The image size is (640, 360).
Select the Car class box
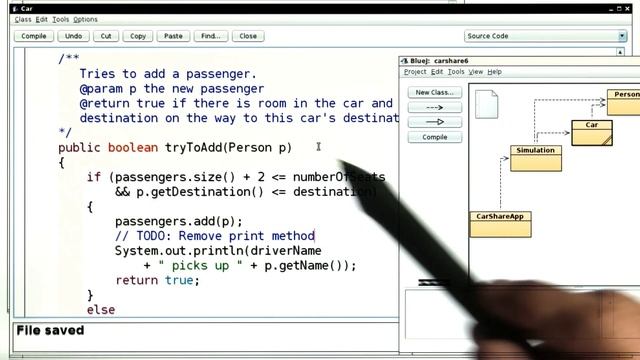click(592, 133)
